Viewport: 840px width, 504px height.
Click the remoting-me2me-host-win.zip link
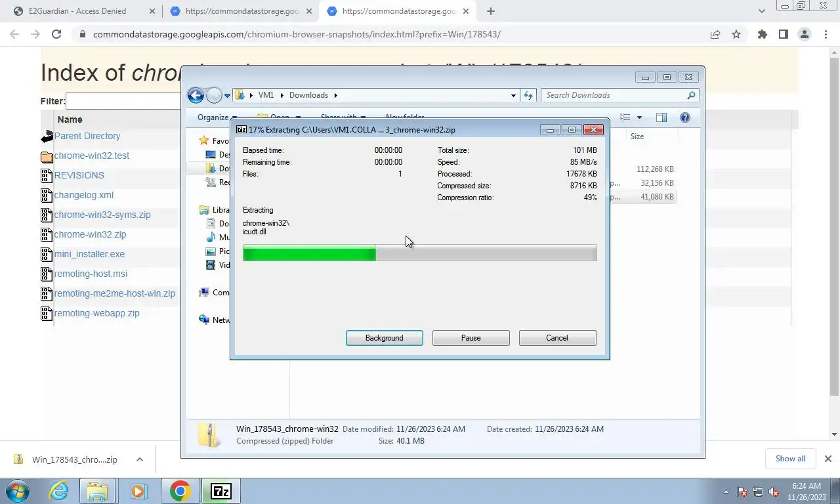click(115, 293)
